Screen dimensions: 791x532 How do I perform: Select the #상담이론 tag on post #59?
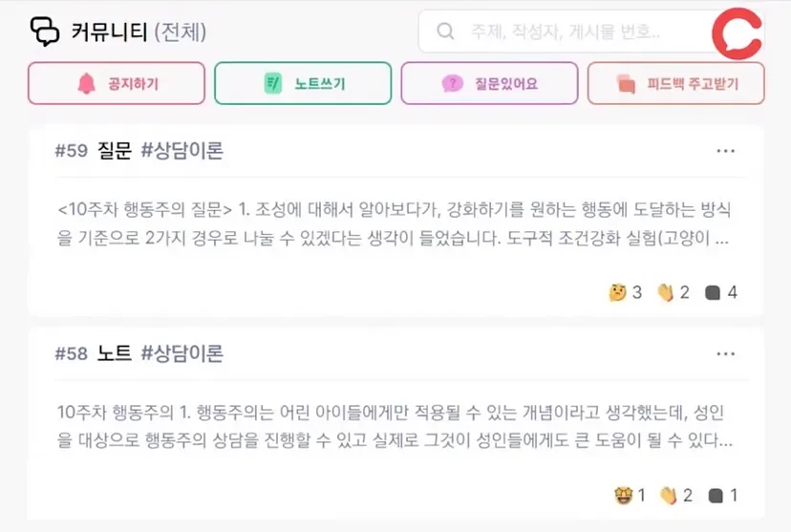(182, 151)
